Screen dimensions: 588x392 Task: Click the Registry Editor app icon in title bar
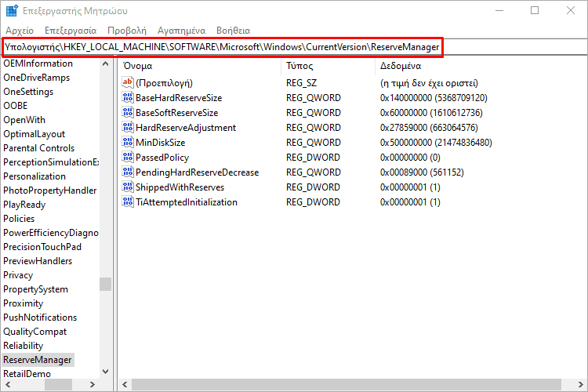pos(12,10)
